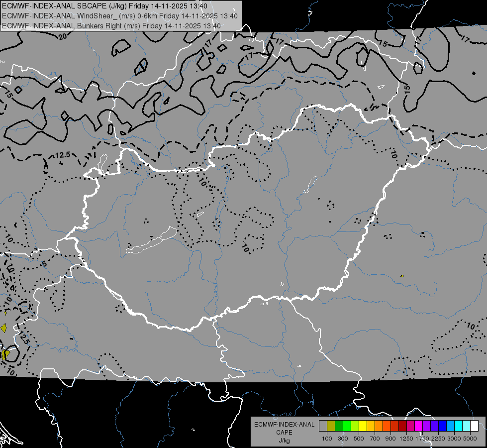487x448 pixels.
Task: Pick the olive swatch in CAPE legend
Action: [x=331, y=426]
